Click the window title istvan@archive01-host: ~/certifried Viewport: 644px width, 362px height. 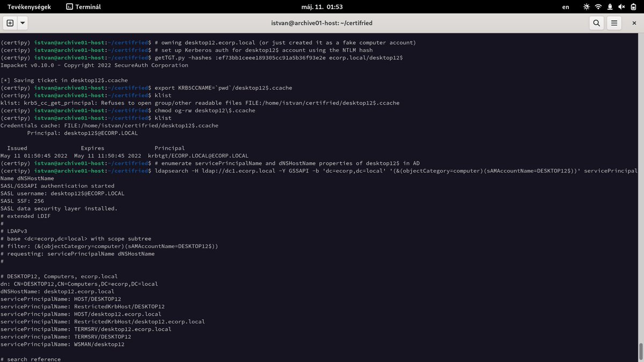[322, 23]
